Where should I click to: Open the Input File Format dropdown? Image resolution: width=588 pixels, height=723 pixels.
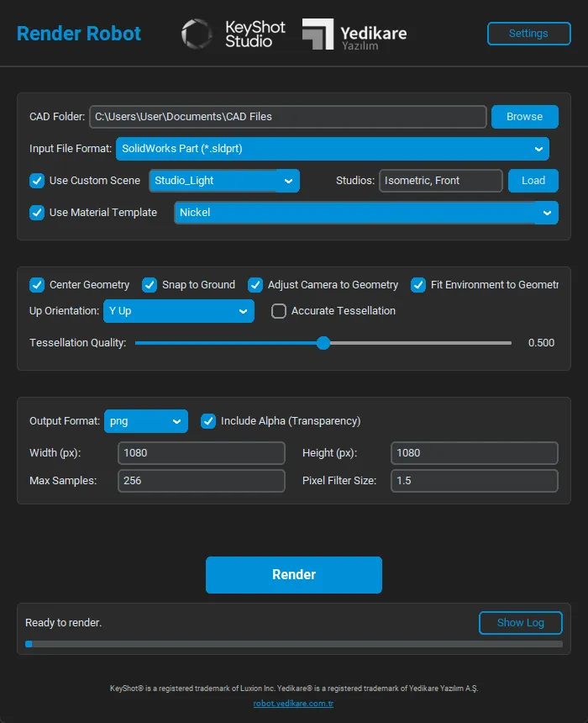(x=333, y=149)
